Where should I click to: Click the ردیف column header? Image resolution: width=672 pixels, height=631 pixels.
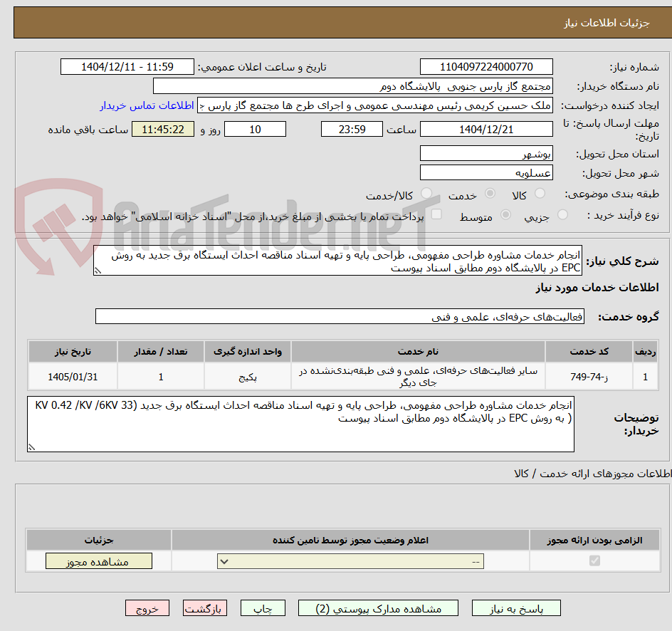point(646,352)
